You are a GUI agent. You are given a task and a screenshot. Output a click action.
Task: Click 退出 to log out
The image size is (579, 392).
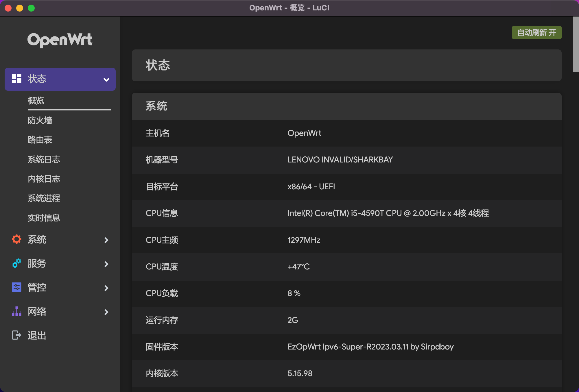point(36,335)
